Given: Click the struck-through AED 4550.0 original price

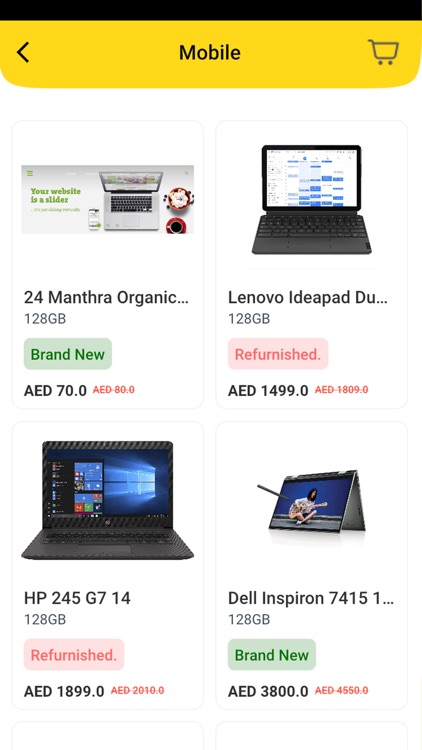Looking at the screenshot, I should [x=342, y=690].
